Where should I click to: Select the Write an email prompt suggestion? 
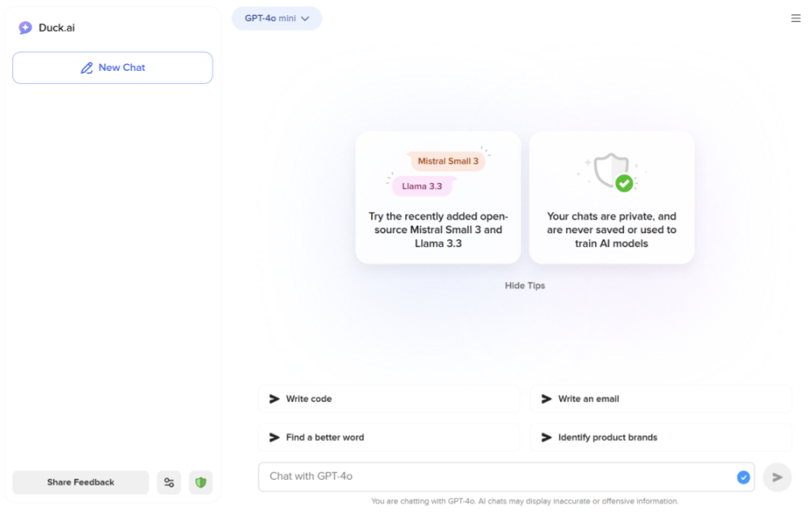pos(660,398)
